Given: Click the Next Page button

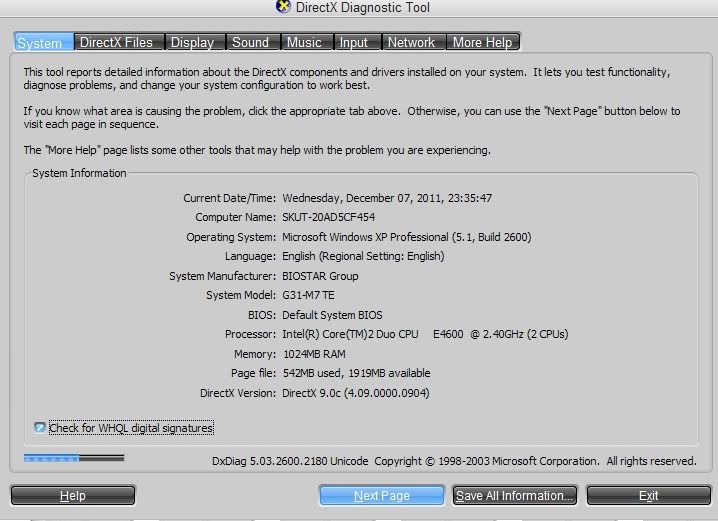Looking at the screenshot, I should (x=382, y=495).
